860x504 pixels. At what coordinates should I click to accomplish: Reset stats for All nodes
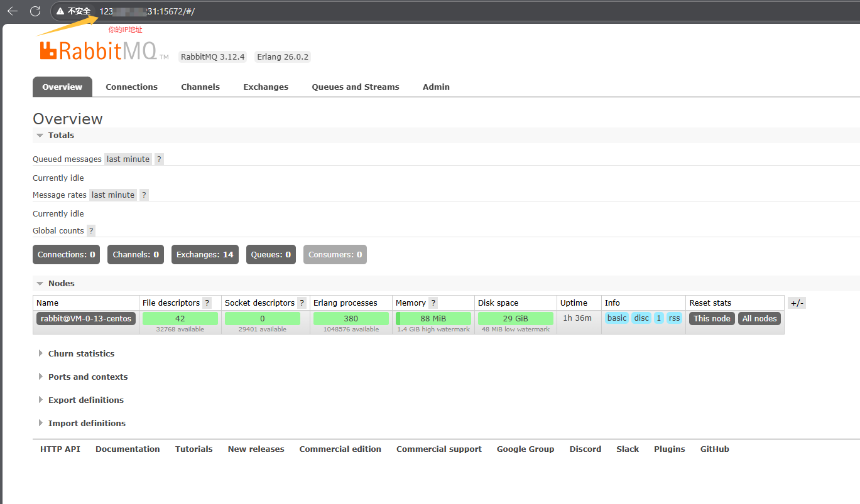click(x=759, y=318)
